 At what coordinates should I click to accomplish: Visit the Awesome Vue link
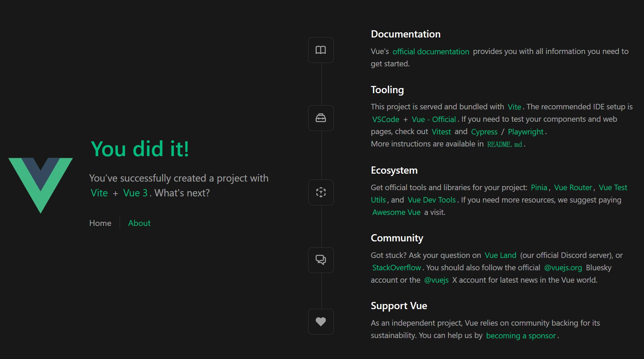coord(396,212)
